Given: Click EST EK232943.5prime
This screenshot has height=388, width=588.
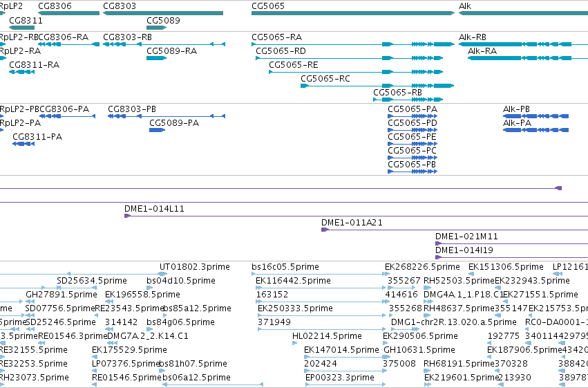Looking at the screenshot, I should tap(533, 281).
